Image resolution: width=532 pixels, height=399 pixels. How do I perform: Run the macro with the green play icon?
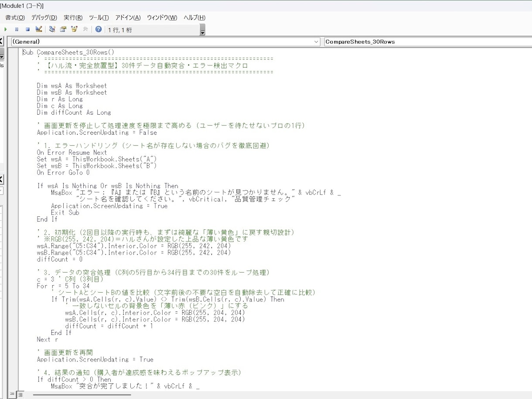6,29
